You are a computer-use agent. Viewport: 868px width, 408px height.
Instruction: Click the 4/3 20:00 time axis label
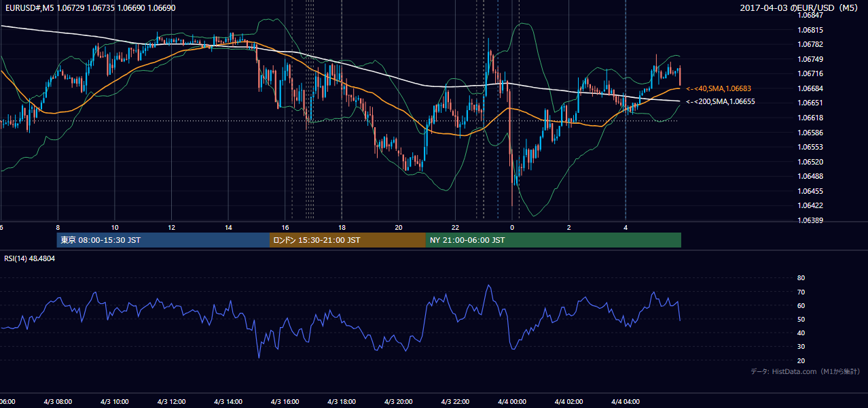[398, 402]
